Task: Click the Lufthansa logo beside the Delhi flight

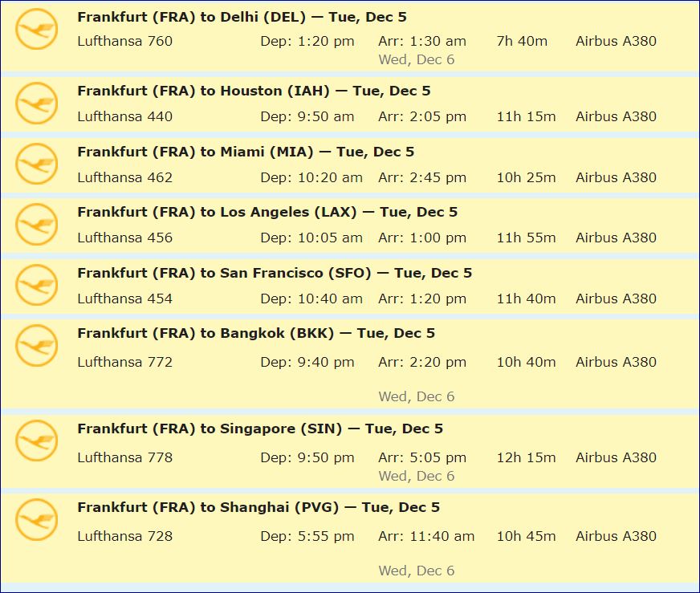Action: point(37,30)
